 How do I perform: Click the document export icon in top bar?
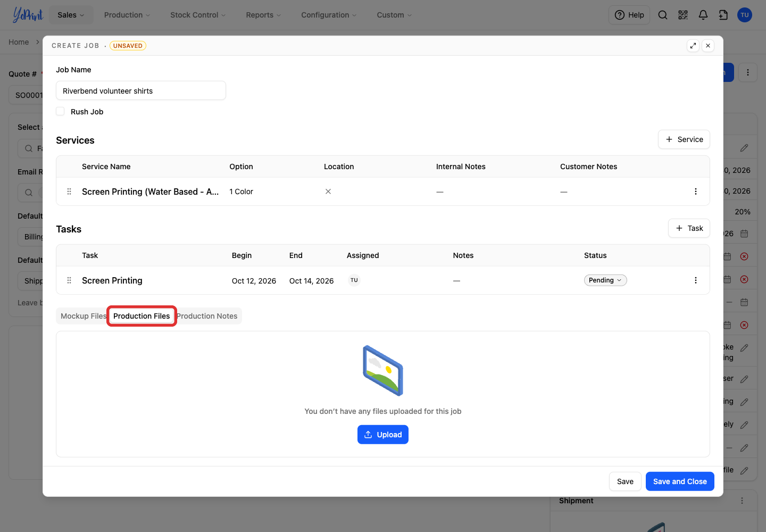[723, 15]
